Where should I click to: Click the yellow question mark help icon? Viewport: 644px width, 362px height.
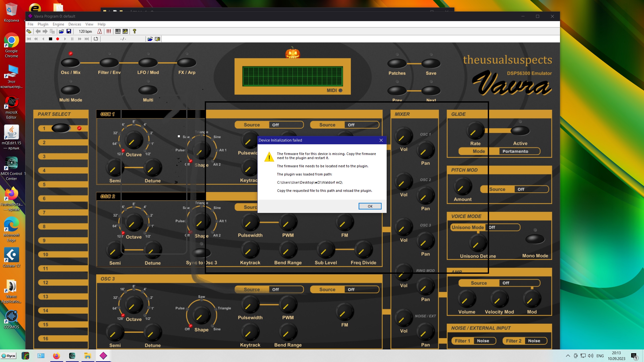[x=134, y=31]
